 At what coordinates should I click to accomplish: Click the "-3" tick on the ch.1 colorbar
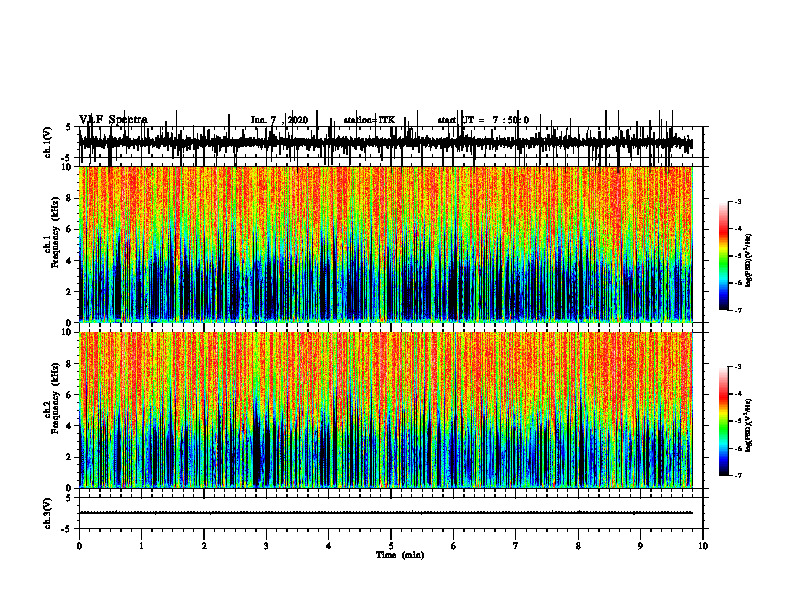pos(738,202)
